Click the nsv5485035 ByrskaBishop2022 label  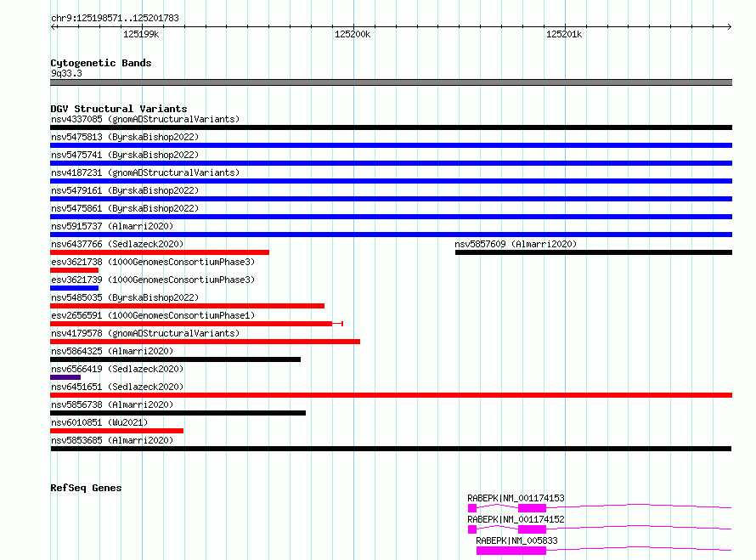[x=125, y=297]
